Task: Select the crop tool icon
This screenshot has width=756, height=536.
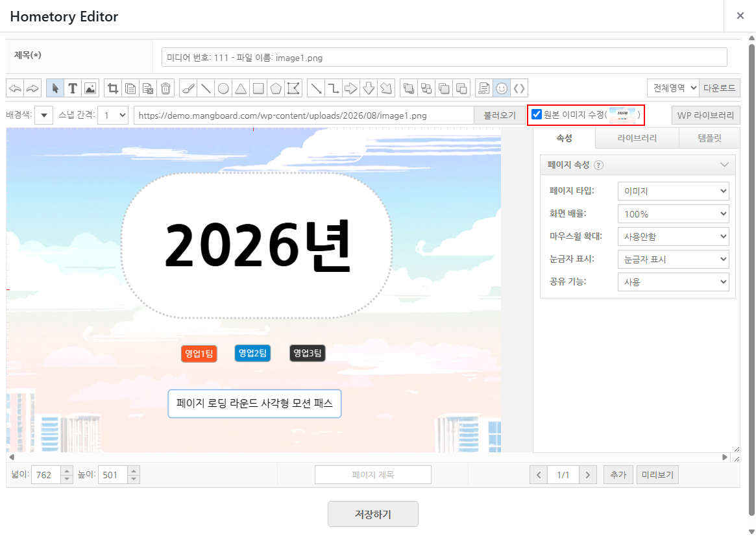Action: (113, 88)
